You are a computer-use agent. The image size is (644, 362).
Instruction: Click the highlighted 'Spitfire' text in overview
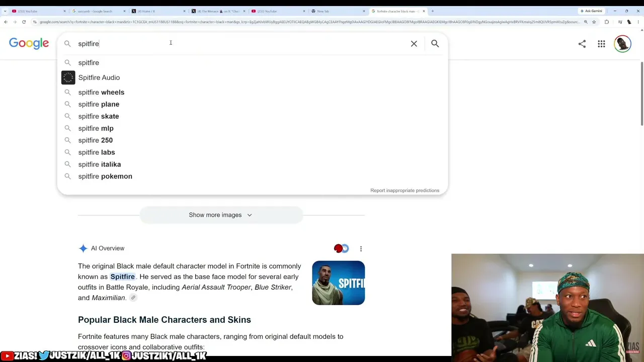[x=122, y=277]
